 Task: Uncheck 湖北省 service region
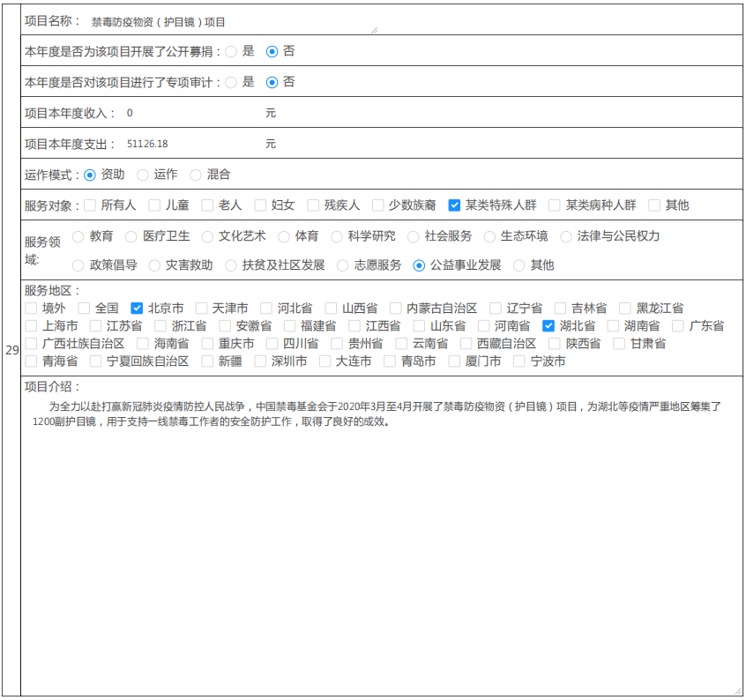point(548,326)
